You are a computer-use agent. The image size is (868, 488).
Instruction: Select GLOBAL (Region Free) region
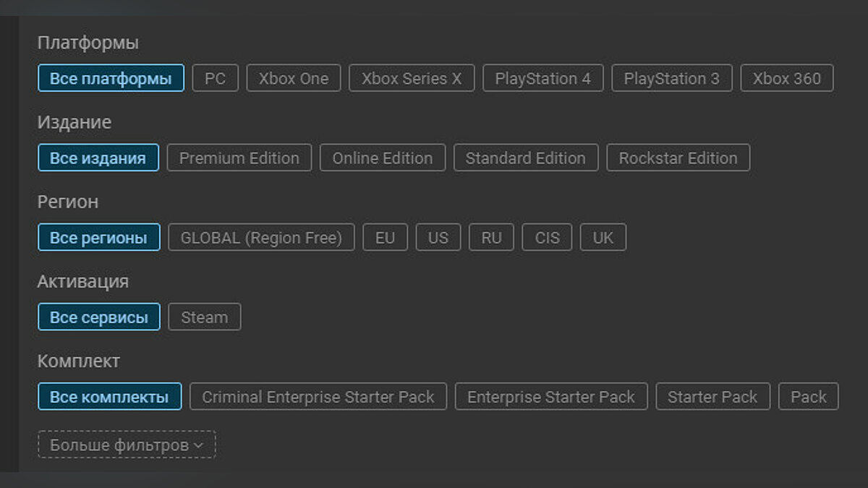(261, 238)
